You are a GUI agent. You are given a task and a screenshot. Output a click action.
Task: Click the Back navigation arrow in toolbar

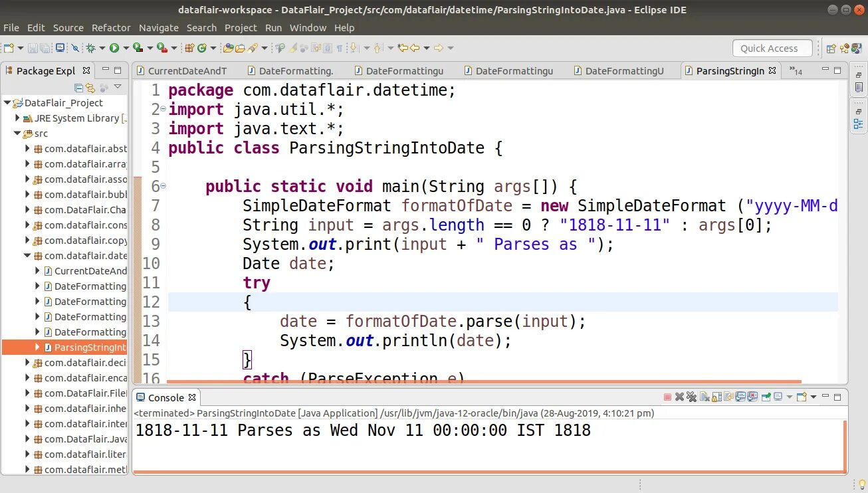(415, 48)
